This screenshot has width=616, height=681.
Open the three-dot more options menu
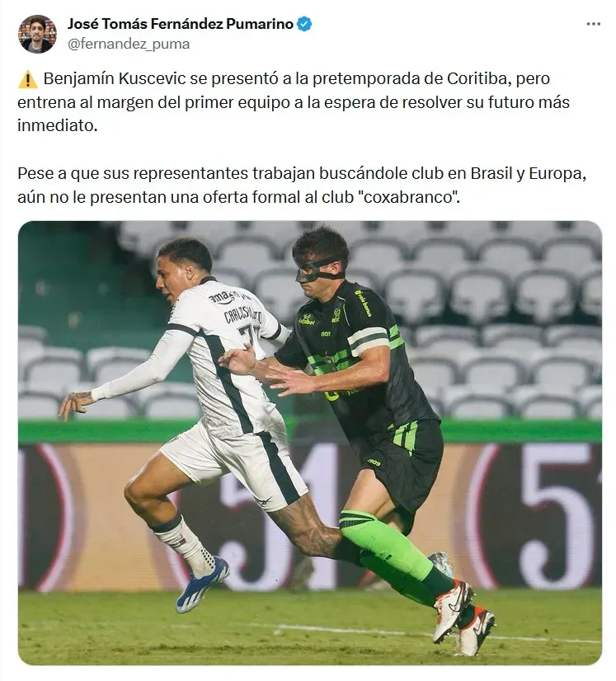point(593,24)
